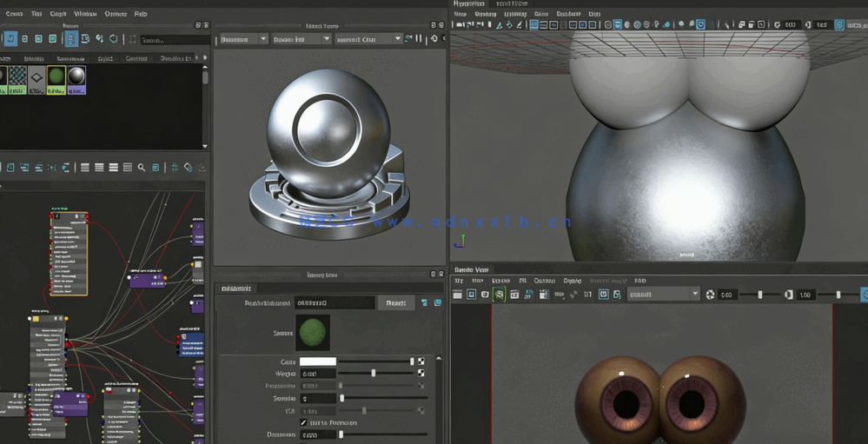Click the green sample sphere in property editor
868x444 pixels.
pos(313,332)
